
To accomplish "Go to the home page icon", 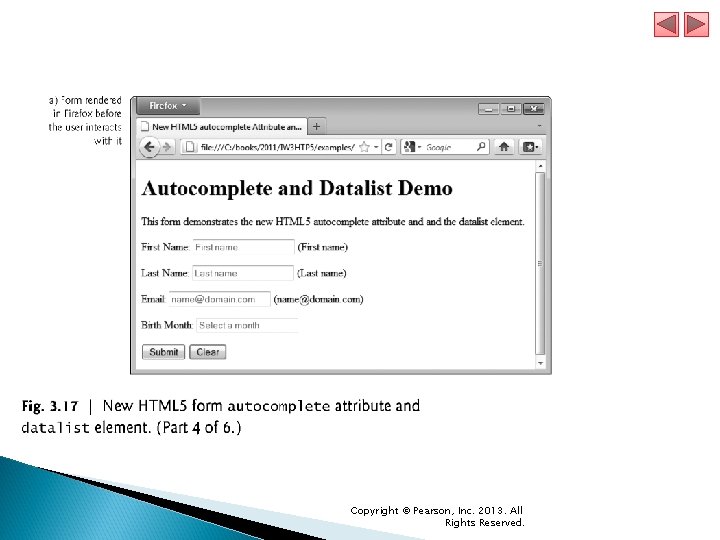I will coord(504,147).
